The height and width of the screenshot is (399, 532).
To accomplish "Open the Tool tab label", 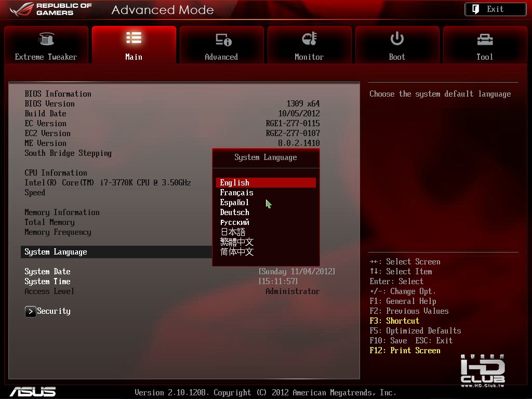I will pos(485,57).
